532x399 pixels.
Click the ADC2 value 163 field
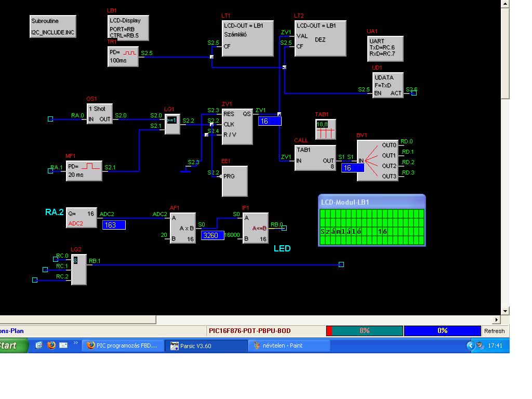point(114,225)
